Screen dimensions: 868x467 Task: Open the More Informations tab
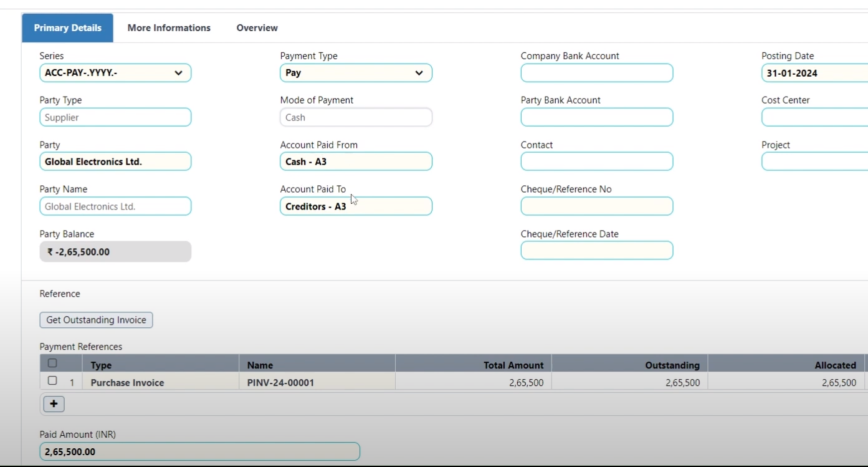coord(169,28)
